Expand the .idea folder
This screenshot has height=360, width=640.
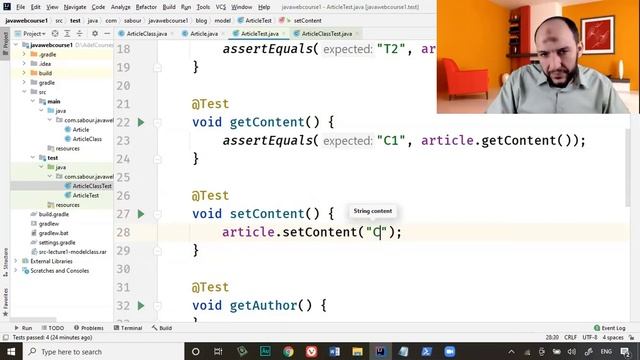point(24,64)
